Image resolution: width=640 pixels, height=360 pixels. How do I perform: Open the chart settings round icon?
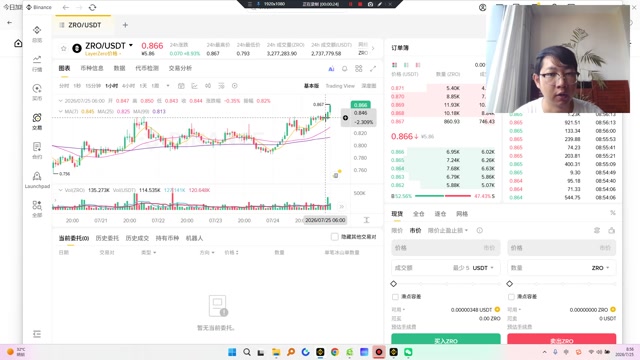click(x=235, y=86)
